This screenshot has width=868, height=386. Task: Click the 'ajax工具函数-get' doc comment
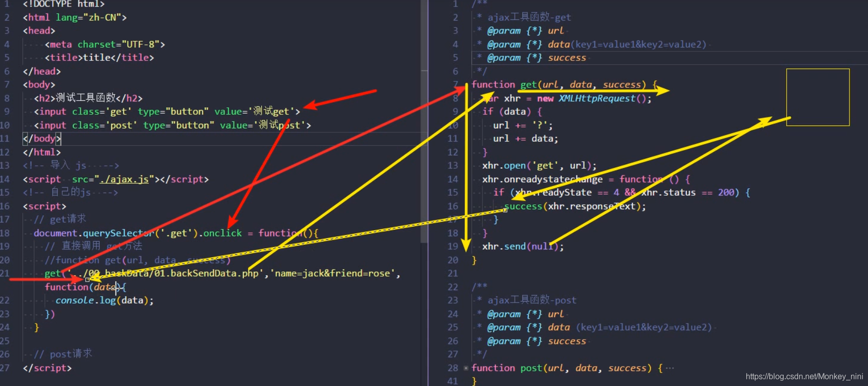(x=529, y=17)
